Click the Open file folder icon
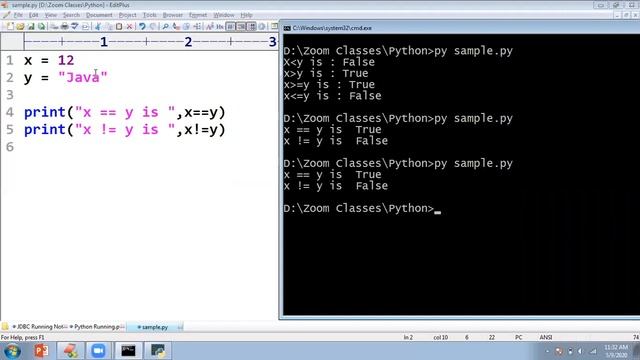Screen dimensions: 640x360 coord(20,27)
